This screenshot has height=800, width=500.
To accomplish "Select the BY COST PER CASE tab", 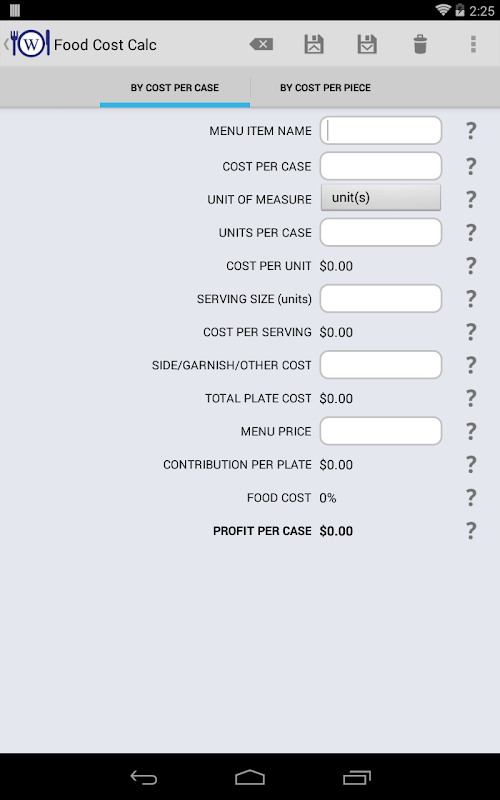I will click(174, 88).
